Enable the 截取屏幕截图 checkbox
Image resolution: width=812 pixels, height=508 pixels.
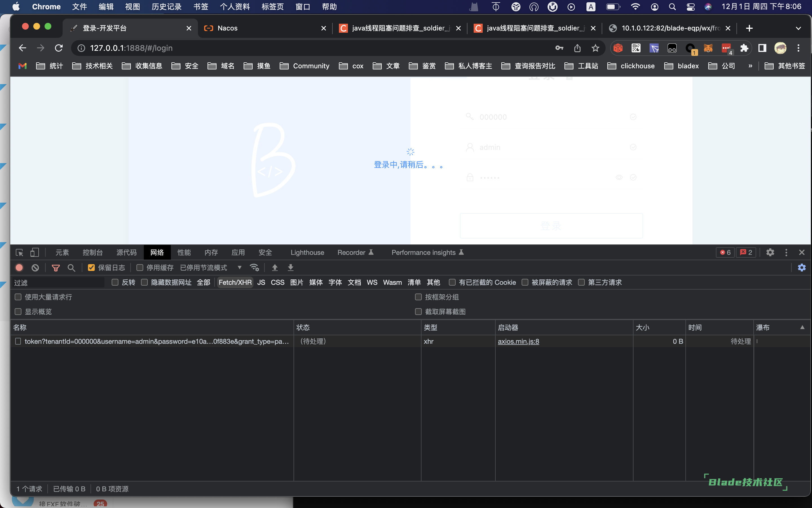pyautogui.click(x=418, y=312)
